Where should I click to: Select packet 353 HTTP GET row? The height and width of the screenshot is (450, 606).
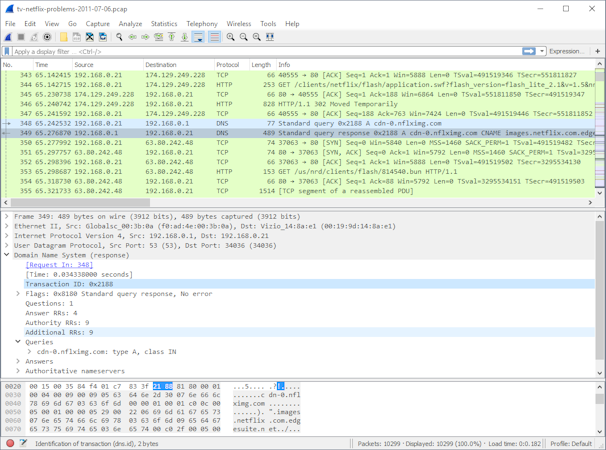[298, 172]
